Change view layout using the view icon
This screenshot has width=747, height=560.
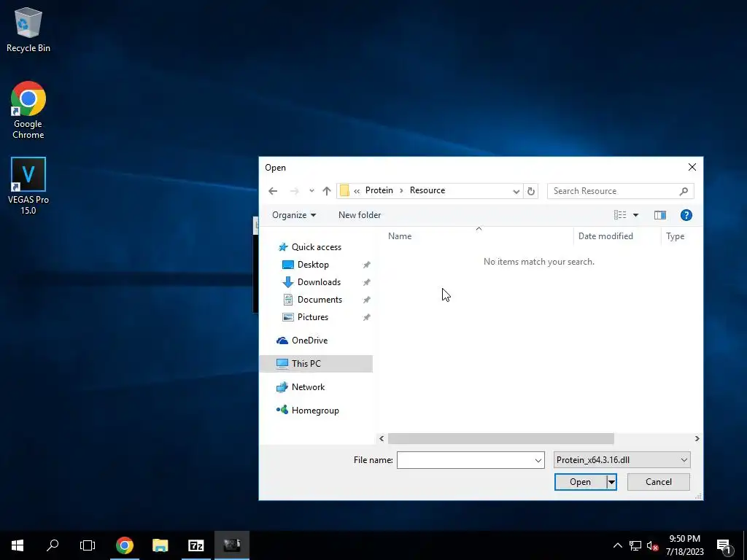tap(620, 215)
